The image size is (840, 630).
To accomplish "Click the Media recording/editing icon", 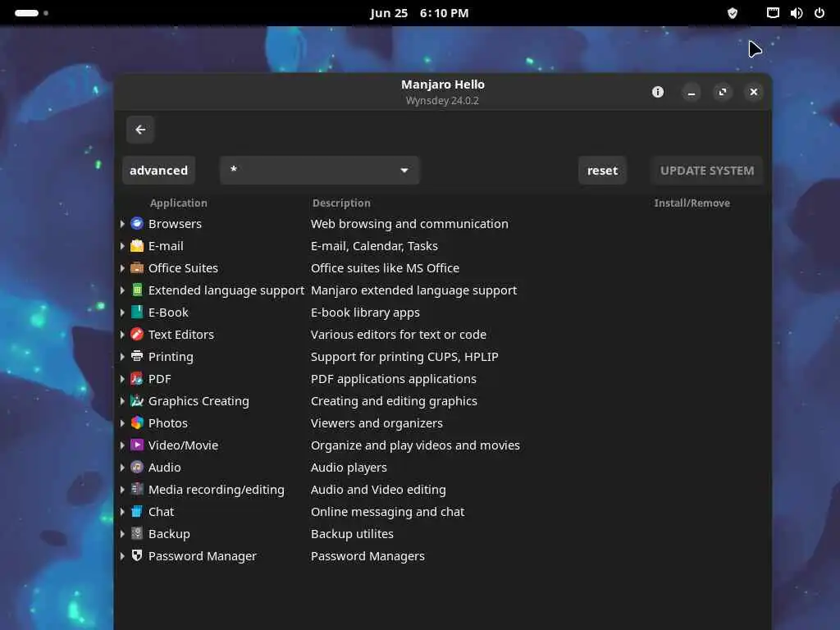I will 137,489.
